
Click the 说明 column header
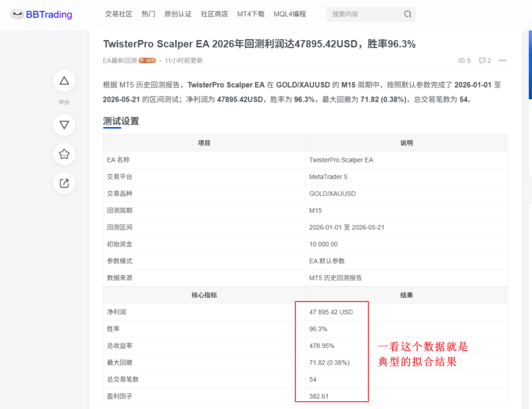(406, 143)
